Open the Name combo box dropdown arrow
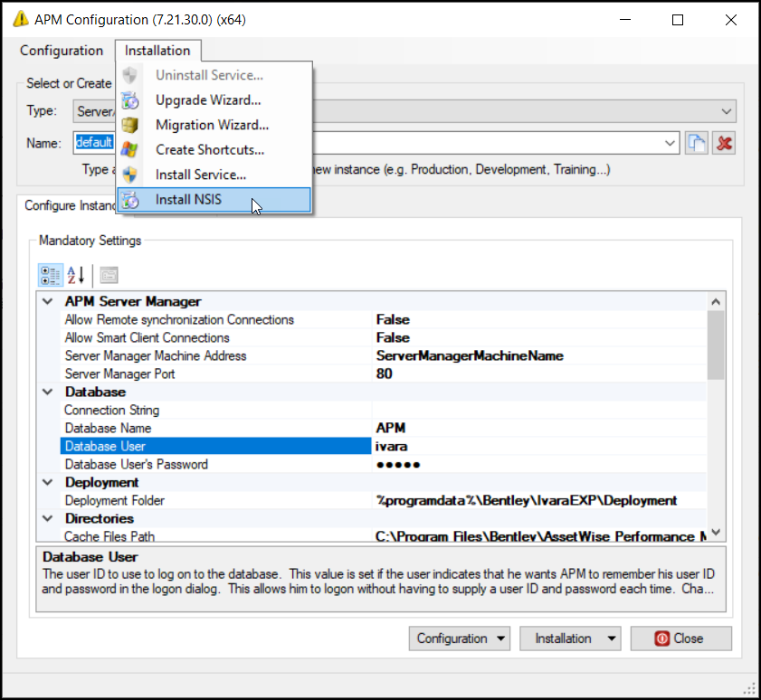Viewport: 761px width, 700px height. (670, 143)
